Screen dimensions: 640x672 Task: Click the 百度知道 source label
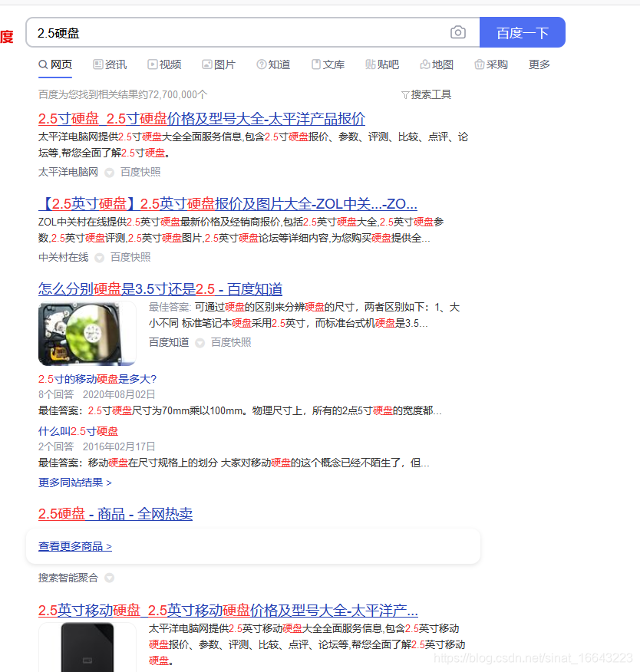pyautogui.click(x=169, y=342)
